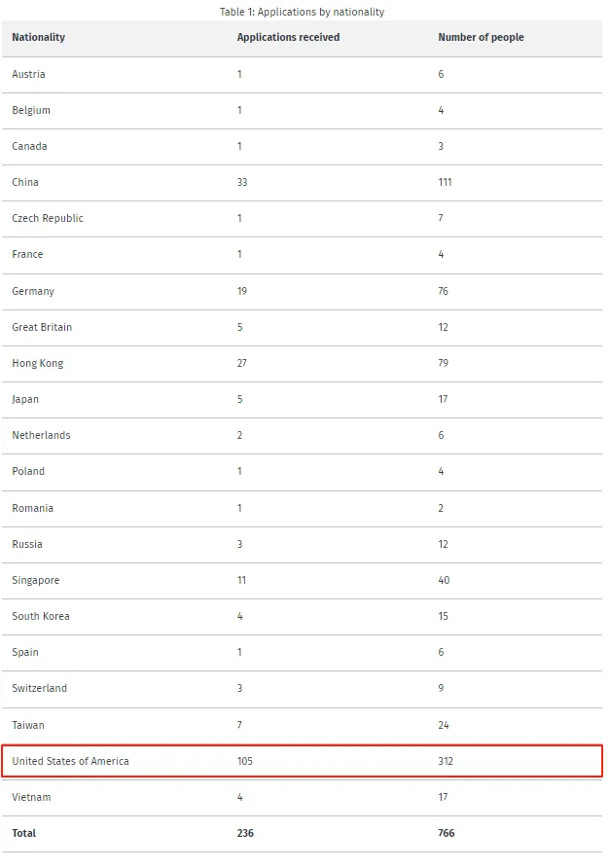The height and width of the screenshot is (868, 609).
Task: Select the Hong Kong row label
Action: pos(38,364)
